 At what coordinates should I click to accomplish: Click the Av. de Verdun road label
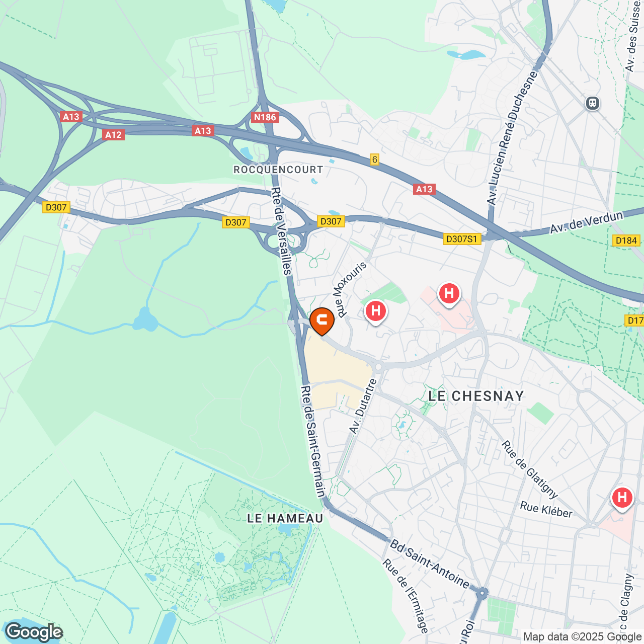pyautogui.click(x=587, y=222)
